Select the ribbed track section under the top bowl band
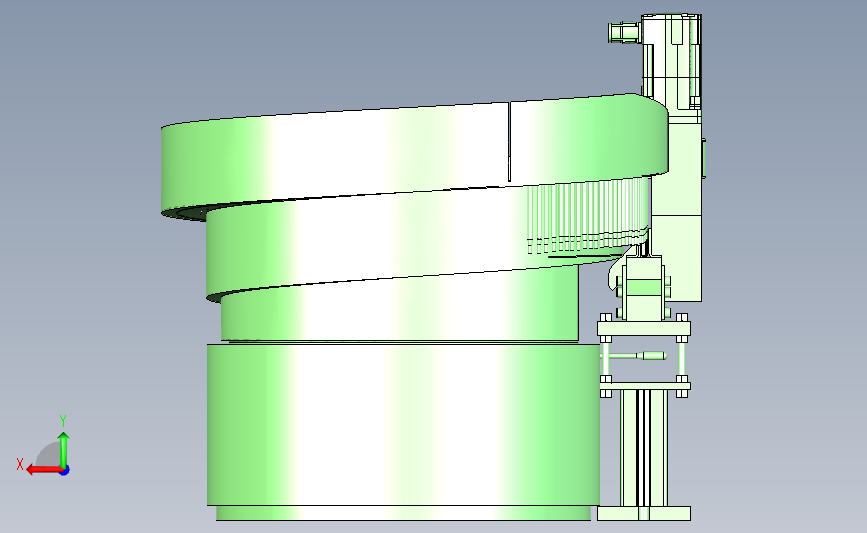867x533 pixels. click(x=587, y=218)
